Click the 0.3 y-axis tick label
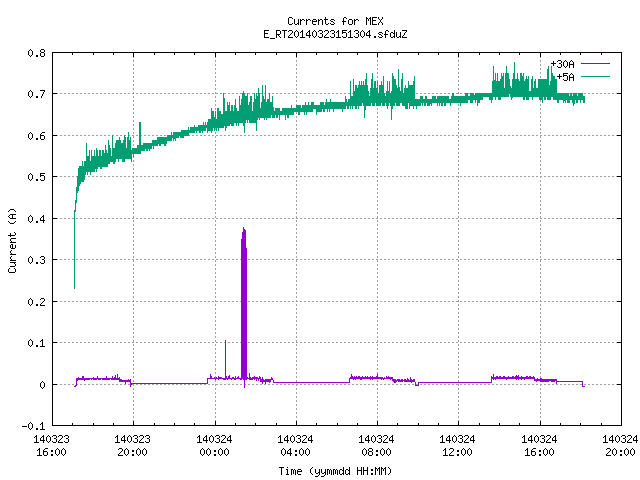Screen dimensions: 640x480 click(36, 260)
